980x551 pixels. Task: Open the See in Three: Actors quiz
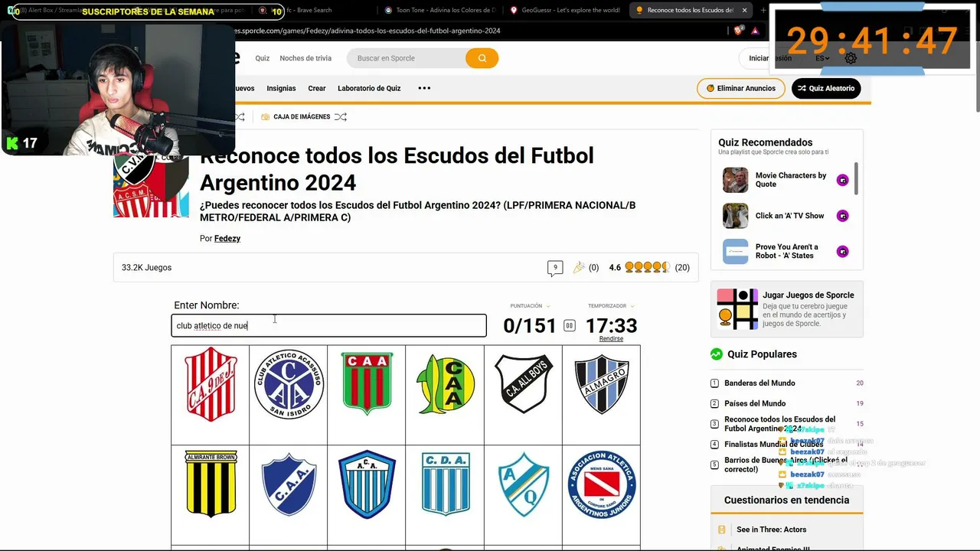pos(771,530)
